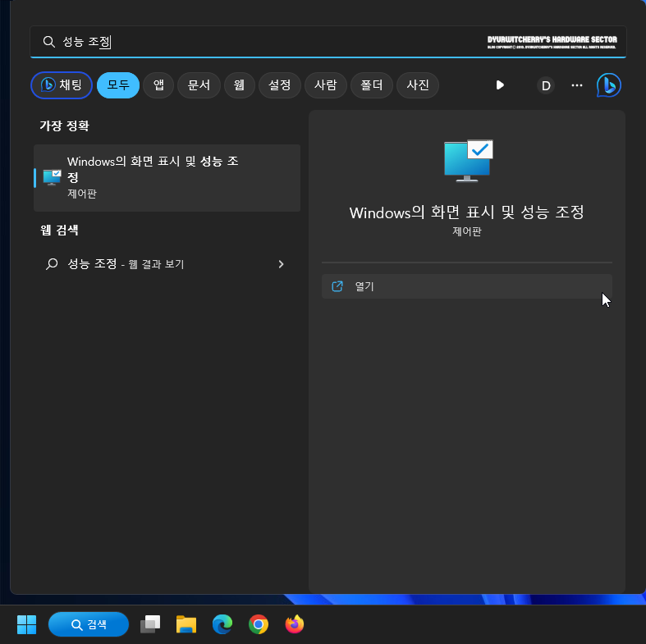Screen dimensions: 646x644
Task: Switch to the 사진 filter tab
Action: click(x=418, y=85)
